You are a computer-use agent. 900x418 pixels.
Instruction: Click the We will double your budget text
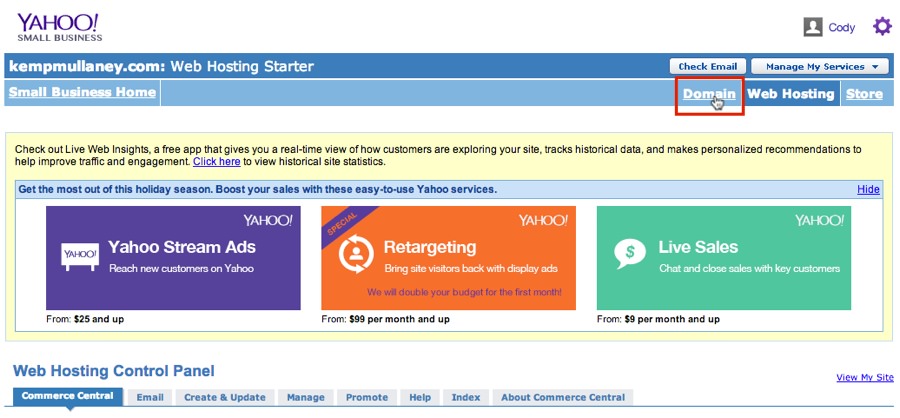click(464, 292)
